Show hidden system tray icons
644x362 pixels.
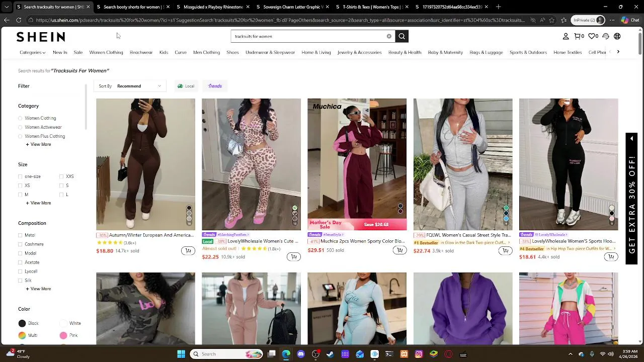pyautogui.click(x=570, y=354)
